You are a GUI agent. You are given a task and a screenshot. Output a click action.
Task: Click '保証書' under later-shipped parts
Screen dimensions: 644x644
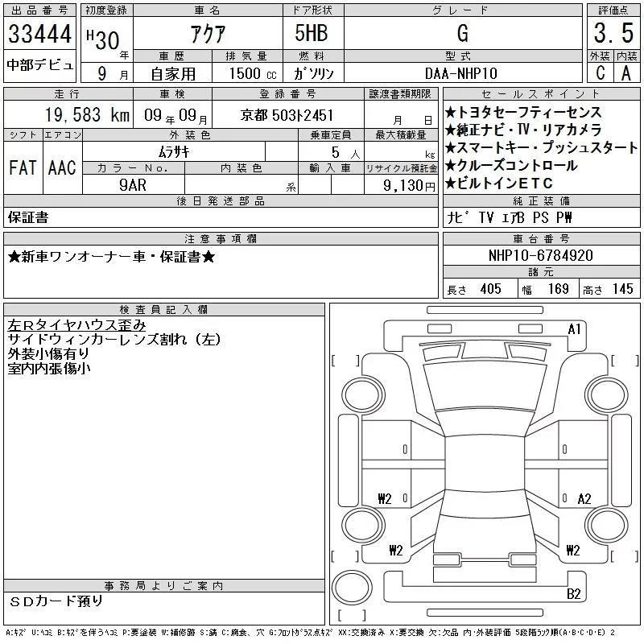coord(28,217)
